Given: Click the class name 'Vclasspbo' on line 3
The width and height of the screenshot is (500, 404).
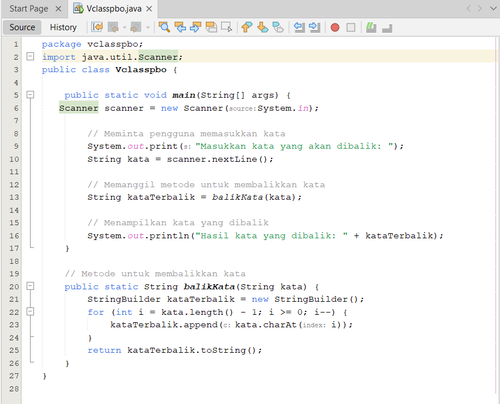Looking at the screenshot, I should coord(141,70).
